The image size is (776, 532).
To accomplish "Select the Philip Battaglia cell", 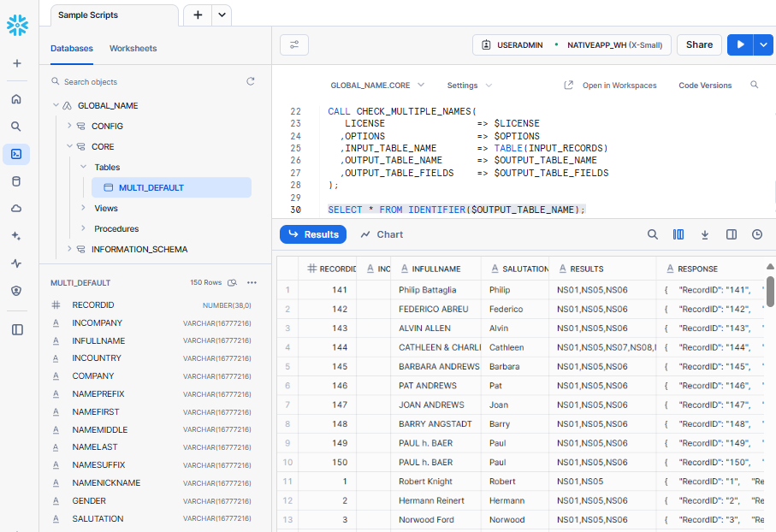I will click(x=436, y=290).
